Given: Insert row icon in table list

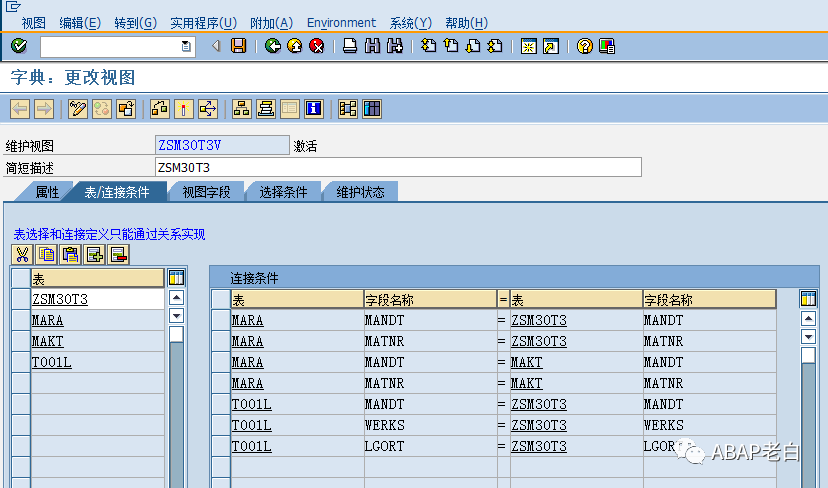Looking at the screenshot, I should [x=95, y=255].
